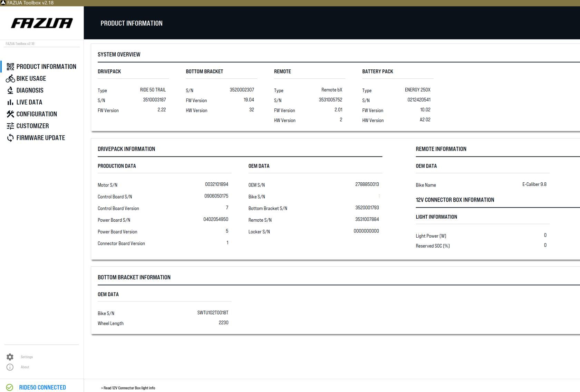580x392 pixels.
Task: Go to the Bike Usage page
Action: (x=31, y=78)
